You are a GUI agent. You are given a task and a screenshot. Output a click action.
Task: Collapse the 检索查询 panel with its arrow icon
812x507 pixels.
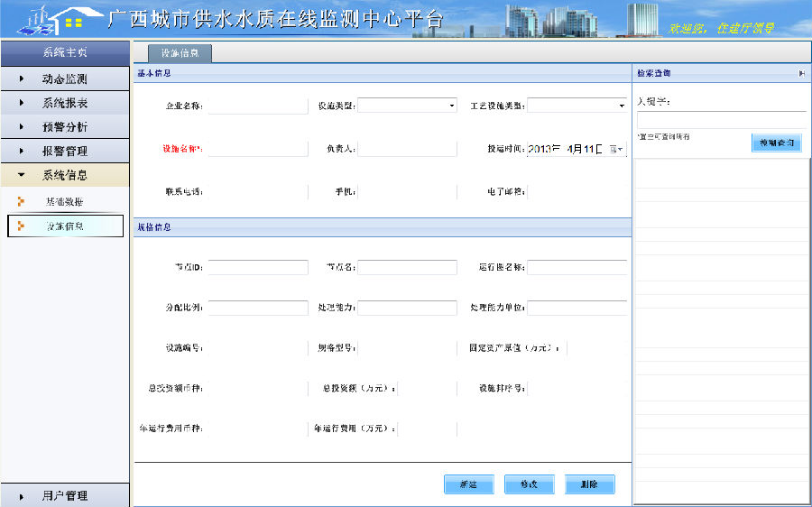coord(801,73)
